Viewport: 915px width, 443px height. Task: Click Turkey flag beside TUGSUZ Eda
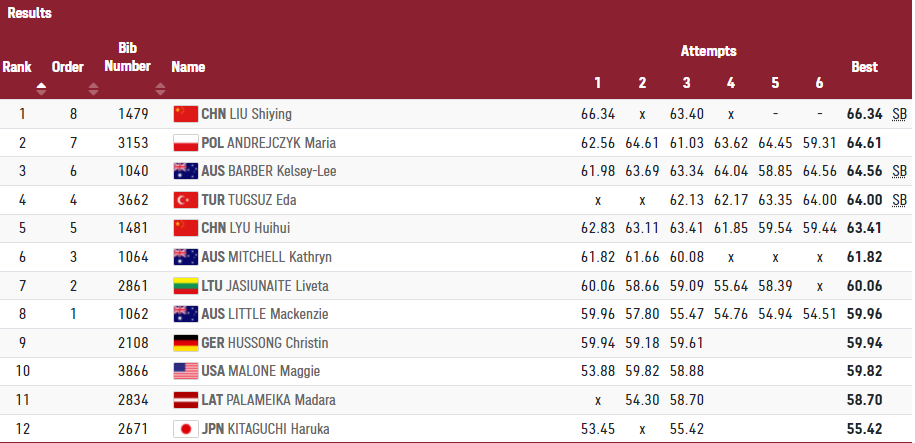tap(186, 200)
